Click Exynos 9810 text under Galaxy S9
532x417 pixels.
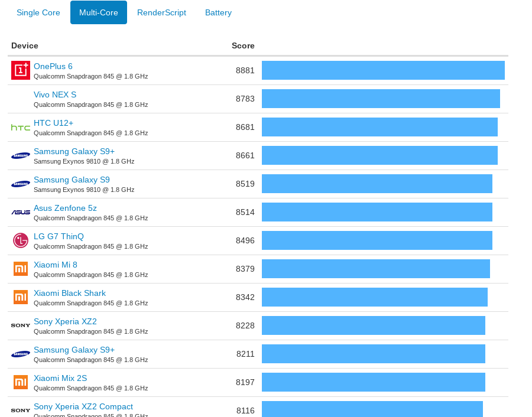[x=84, y=190]
